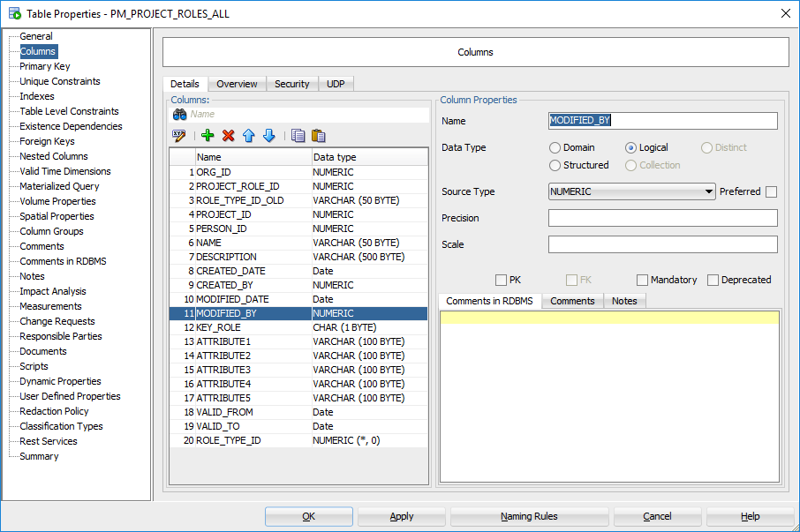Select Indexes in the left tree
The image size is (800, 532).
(37, 96)
